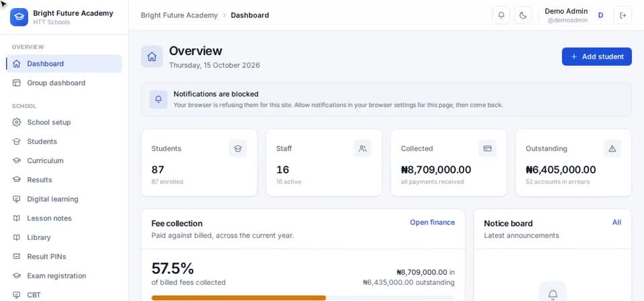
Task: Click the people icon on Staff card
Action: [363, 148]
